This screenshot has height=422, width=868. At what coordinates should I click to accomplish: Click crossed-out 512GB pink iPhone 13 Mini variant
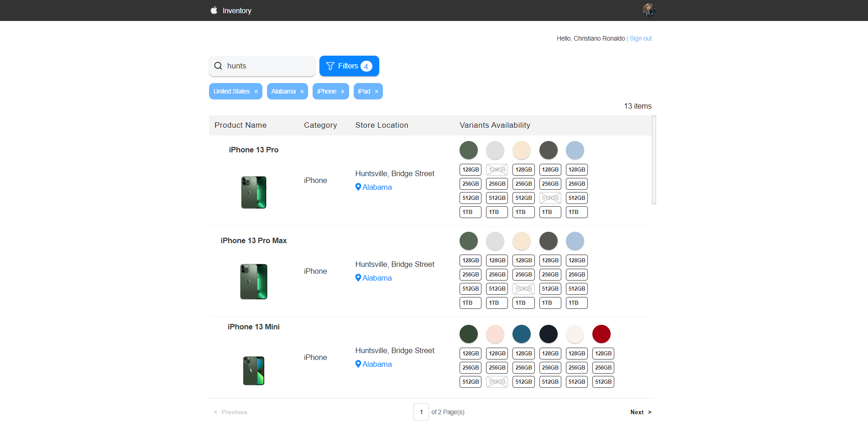click(497, 382)
